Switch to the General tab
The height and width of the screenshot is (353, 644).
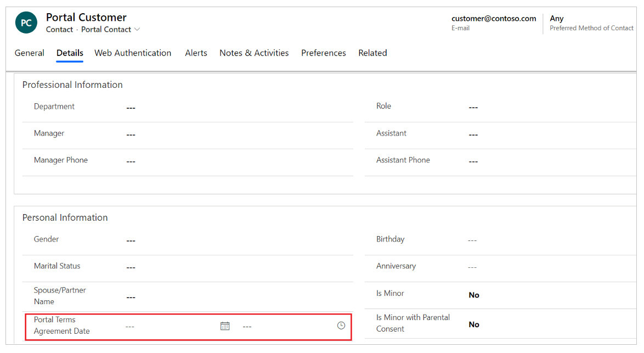click(x=30, y=53)
